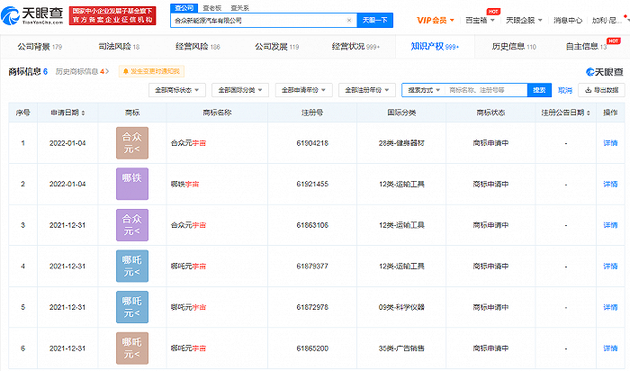Image resolution: width=630 pixels, height=371 pixels.
Task: Open the 消息中心 message center
Action: point(568,20)
